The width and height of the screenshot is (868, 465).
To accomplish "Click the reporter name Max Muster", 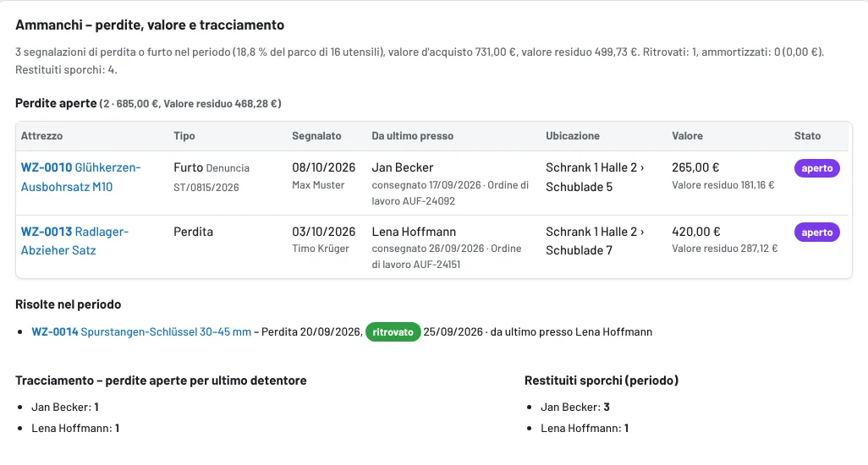I will [x=318, y=185].
